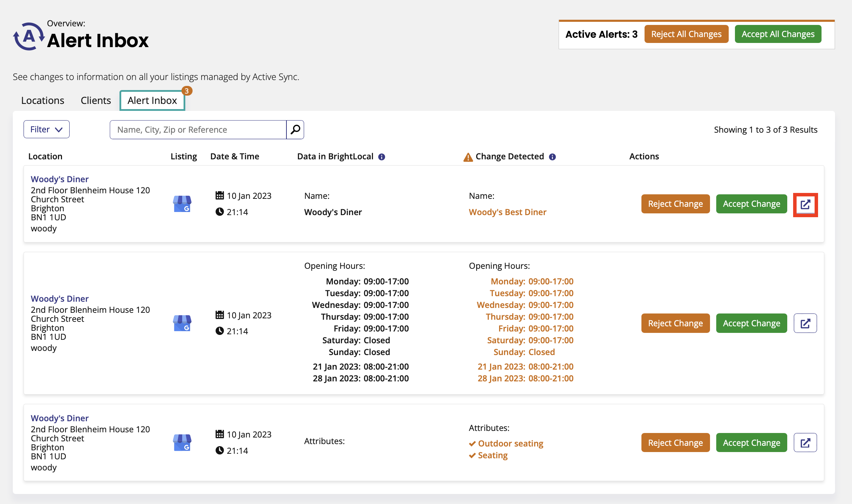852x504 pixels.
Task: Click the Outdoor seating attribute text
Action: click(511, 443)
